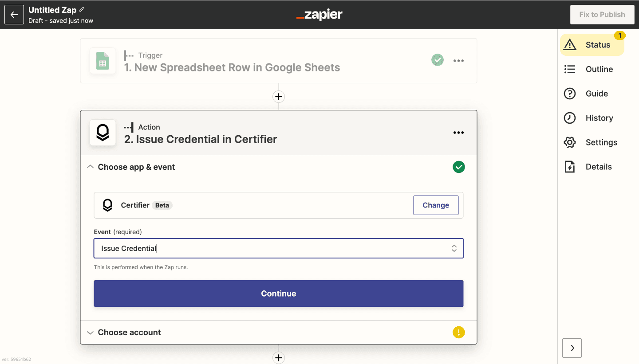Click the 'Draft - saved just now' text

61,21
